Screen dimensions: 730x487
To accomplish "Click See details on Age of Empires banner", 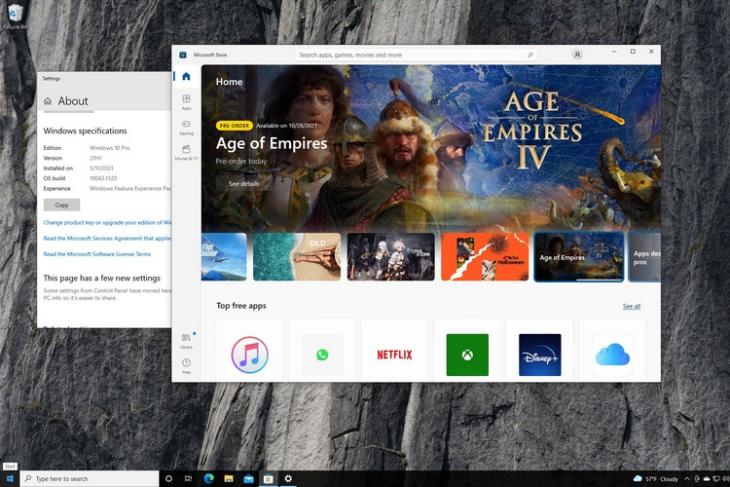I will point(244,183).
